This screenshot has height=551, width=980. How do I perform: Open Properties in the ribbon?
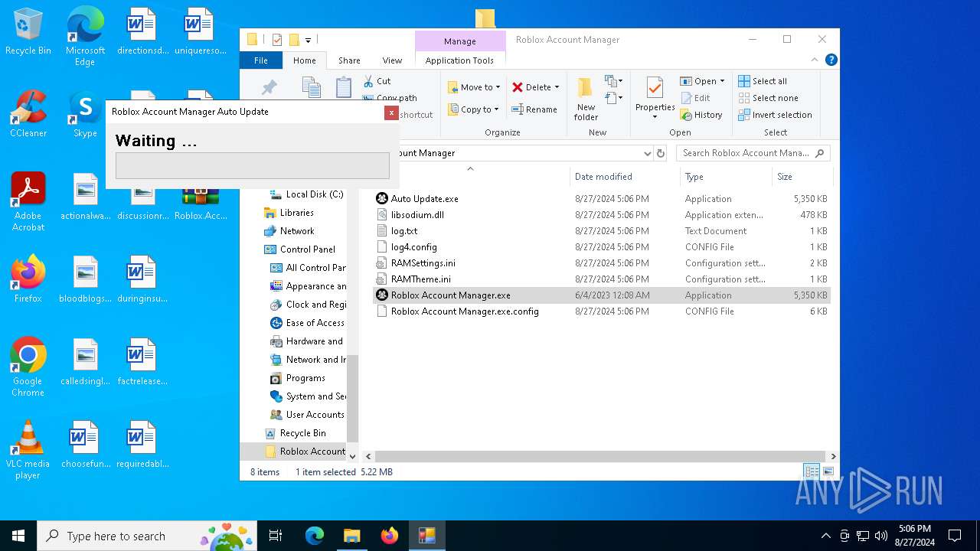pyautogui.click(x=655, y=99)
